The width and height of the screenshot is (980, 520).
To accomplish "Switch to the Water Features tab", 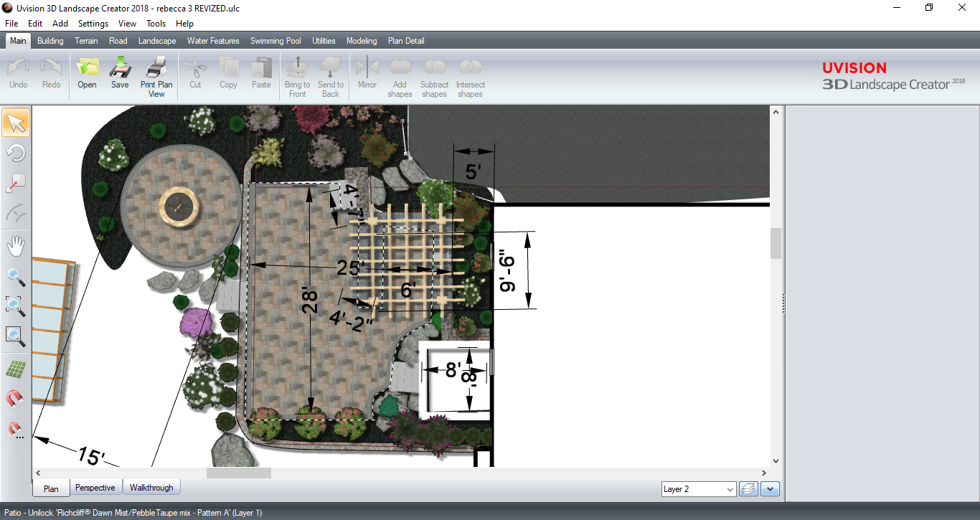I will [x=213, y=41].
